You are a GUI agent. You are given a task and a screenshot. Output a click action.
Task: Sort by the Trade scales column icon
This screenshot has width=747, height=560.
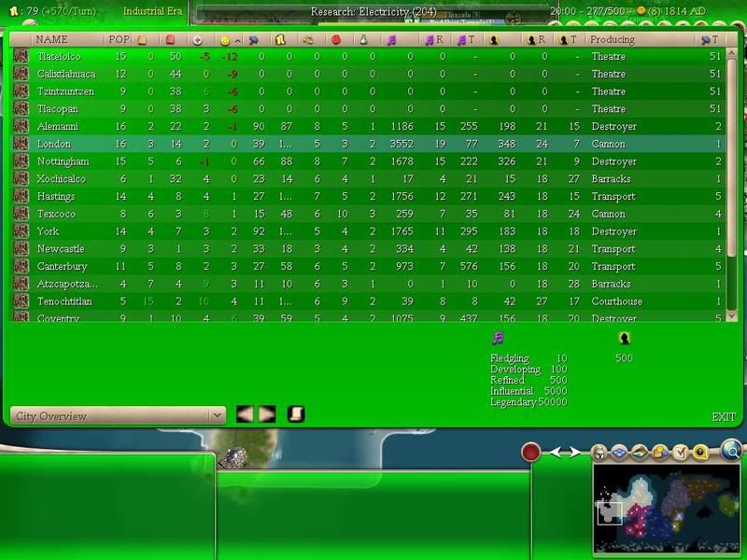tap(308, 40)
